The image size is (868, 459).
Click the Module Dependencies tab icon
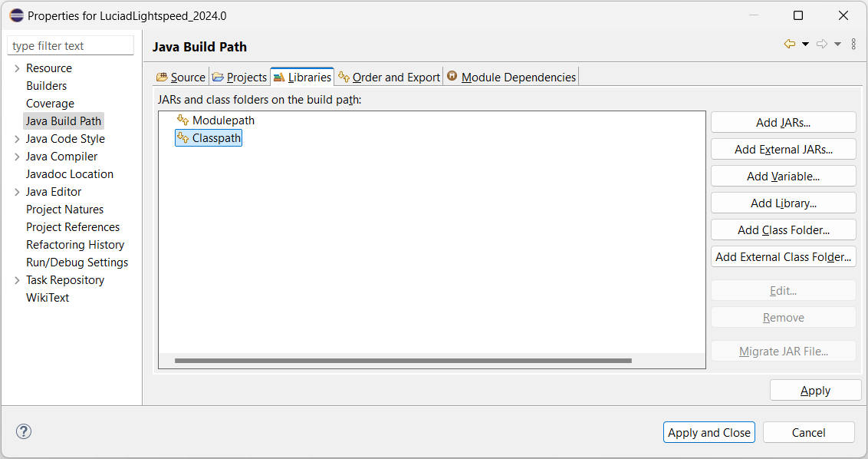[452, 76]
